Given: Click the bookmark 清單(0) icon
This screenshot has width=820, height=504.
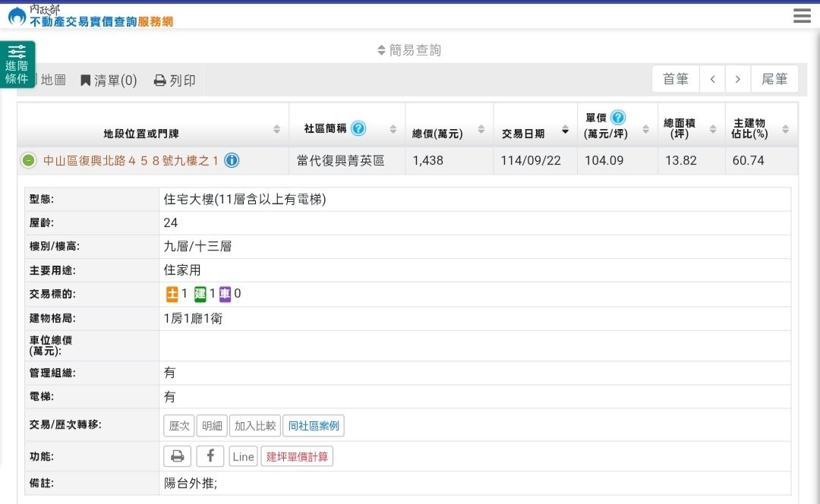Looking at the screenshot, I should (x=85, y=80).
